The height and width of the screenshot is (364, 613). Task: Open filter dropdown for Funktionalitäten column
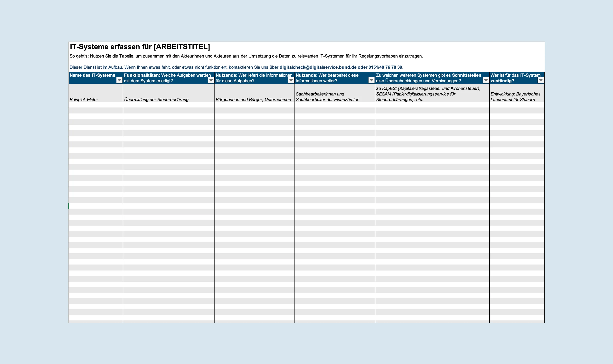click(x=211, y=81)
